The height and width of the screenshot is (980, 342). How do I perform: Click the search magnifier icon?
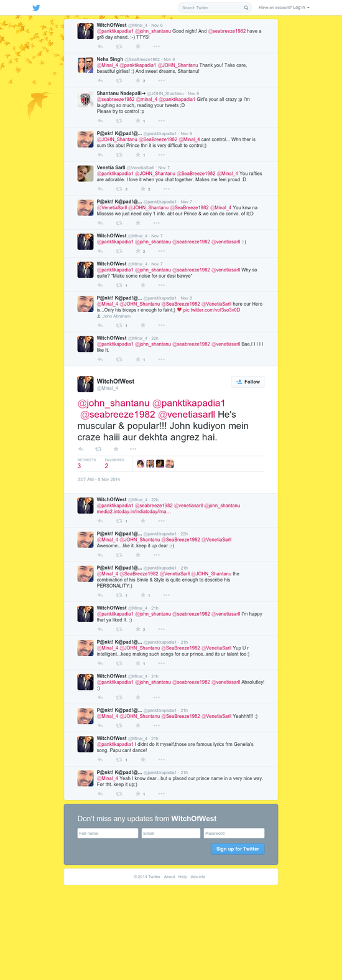click(246, 8)
